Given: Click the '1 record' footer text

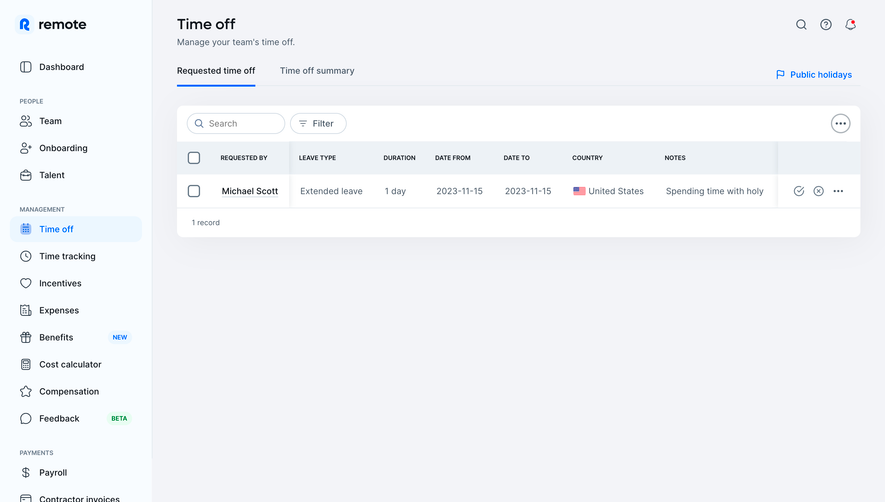Looking at the screenshot, I should pyautogui.click(x=205, y=222).
